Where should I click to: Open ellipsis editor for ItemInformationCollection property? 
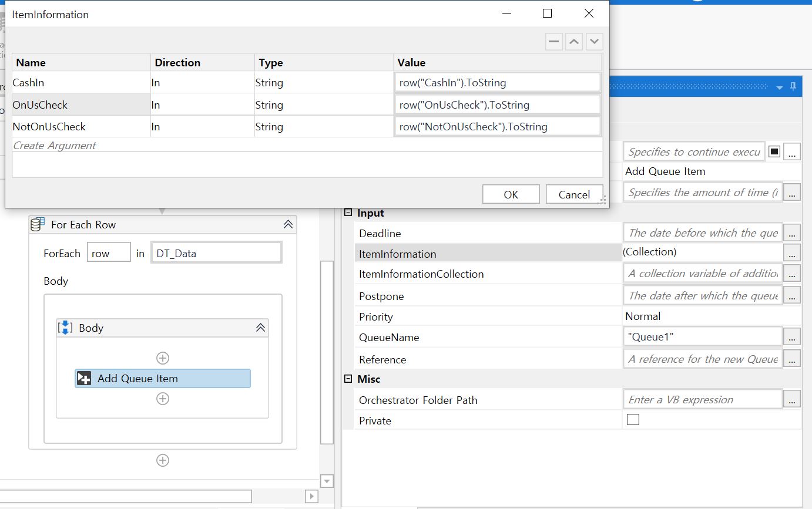tap(792, 274)
